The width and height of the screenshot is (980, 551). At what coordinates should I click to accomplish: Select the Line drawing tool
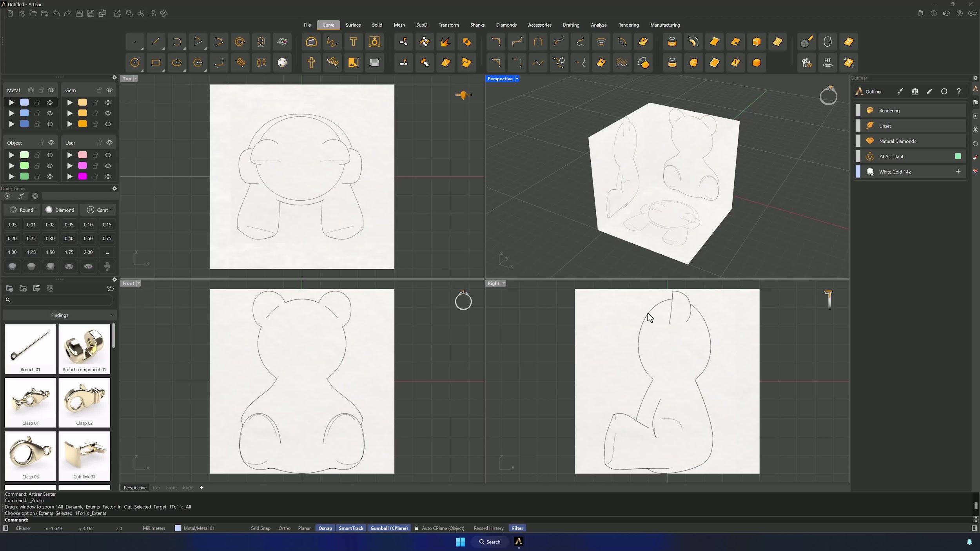click(x=156, y=42)
